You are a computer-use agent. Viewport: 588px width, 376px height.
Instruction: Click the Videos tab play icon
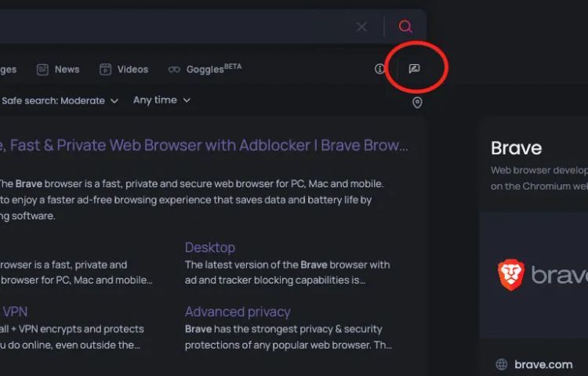[x=105, y=69]
